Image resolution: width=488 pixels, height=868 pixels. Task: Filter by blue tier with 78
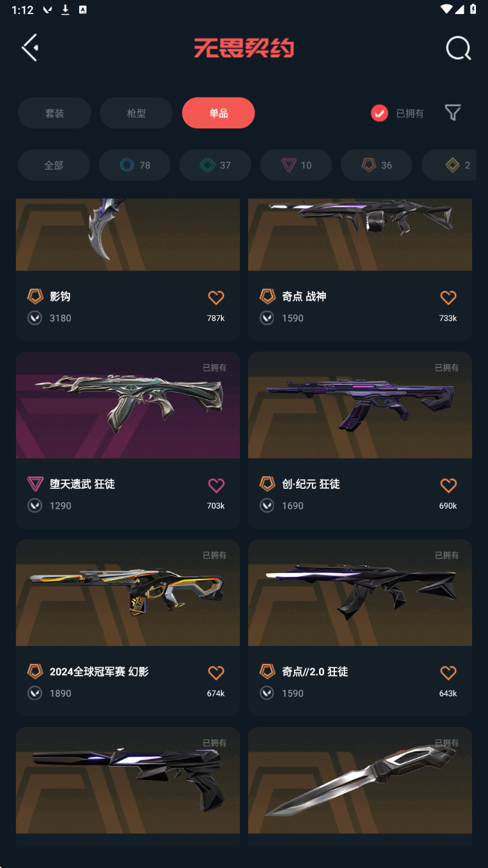135,165
